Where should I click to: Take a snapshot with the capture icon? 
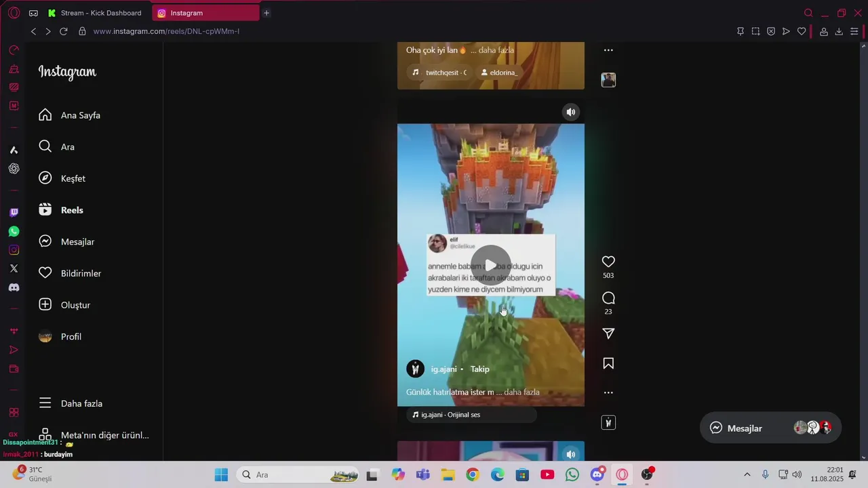point(755,31)
